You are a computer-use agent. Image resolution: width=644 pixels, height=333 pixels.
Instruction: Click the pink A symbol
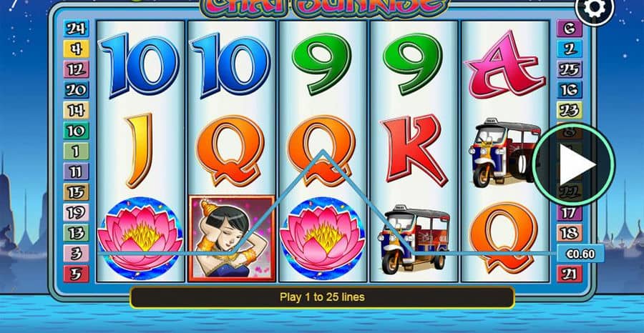504,64
